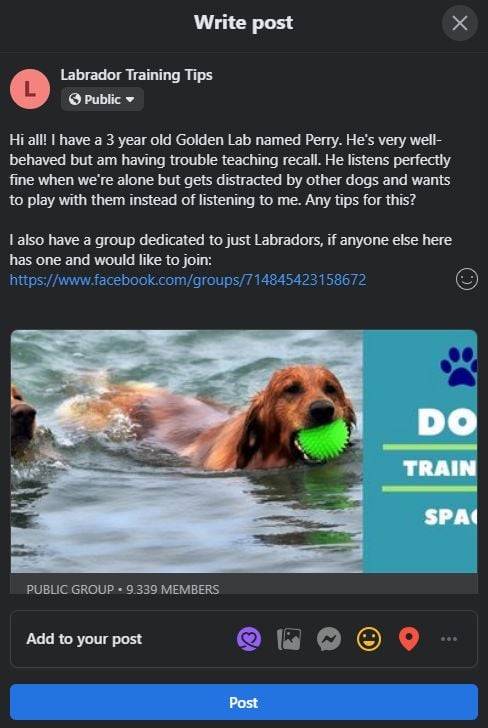Add a feeling or activity emoji
488x728 pixels.
point(369,639)
